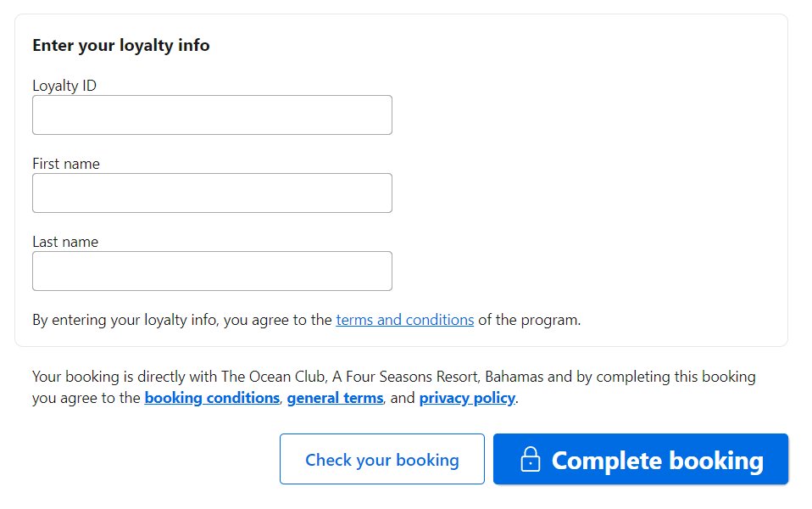
Task: Click the word Complete on blue button
Action: click(x=607, y=461)
